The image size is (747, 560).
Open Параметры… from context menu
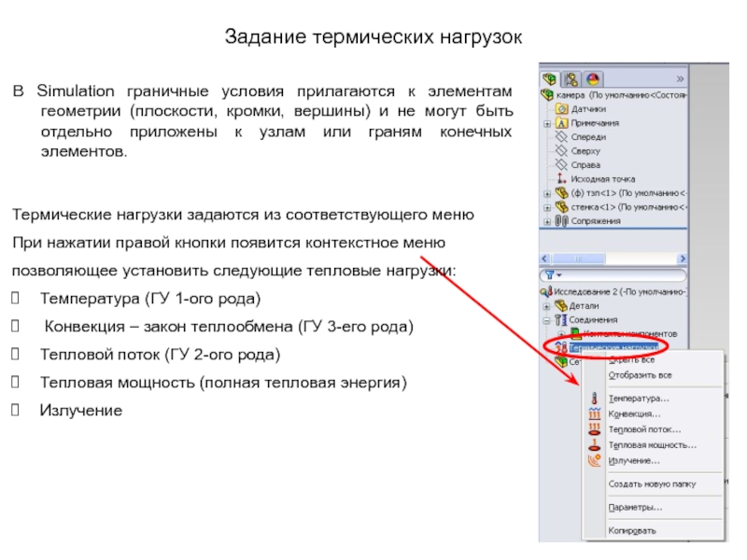coord(635,507)
